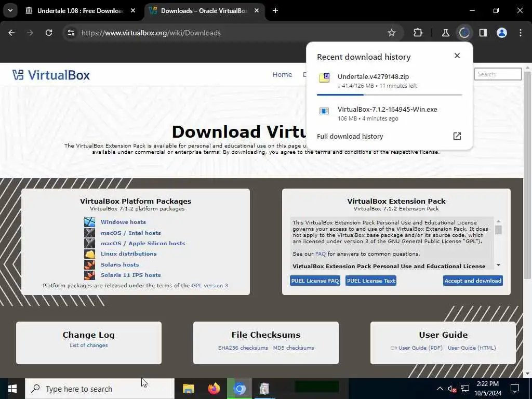Click Accept and download button
The width and height of the screenshot is (532, 399).
click(473, 281)
